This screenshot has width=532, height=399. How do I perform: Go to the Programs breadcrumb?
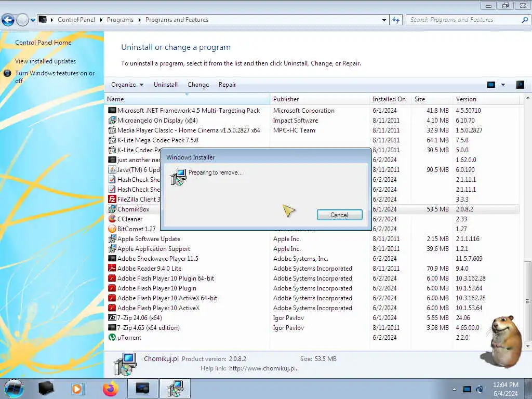(120, 20)
